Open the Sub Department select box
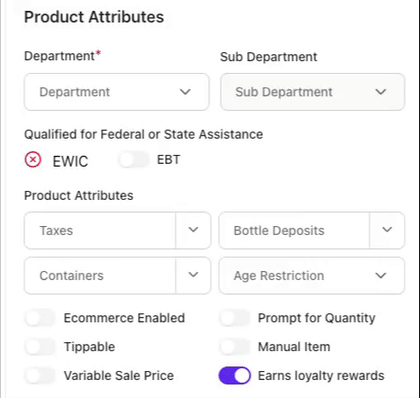The height and width of the screenshot is (398, 420). point(313,92)
